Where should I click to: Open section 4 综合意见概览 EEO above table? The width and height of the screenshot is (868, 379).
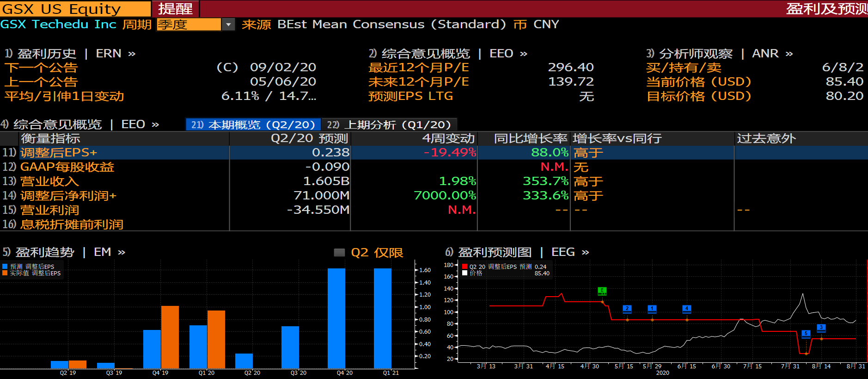[x=80, y=124]
